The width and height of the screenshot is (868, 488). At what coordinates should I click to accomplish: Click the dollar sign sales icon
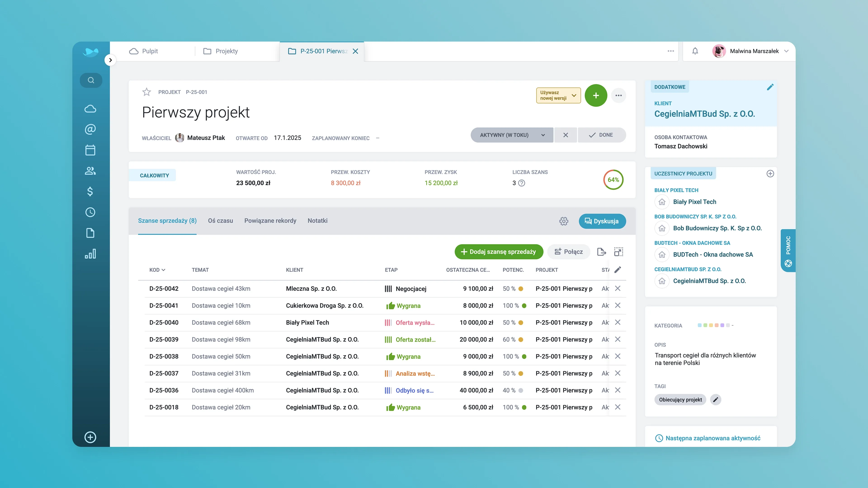pyautogui.click(x=90, y=191)
